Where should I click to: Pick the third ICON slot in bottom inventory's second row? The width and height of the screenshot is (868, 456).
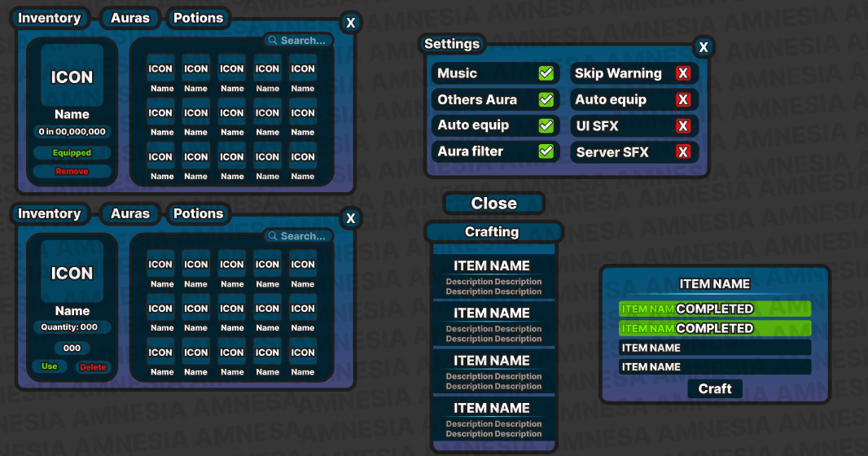coord(232,309)
